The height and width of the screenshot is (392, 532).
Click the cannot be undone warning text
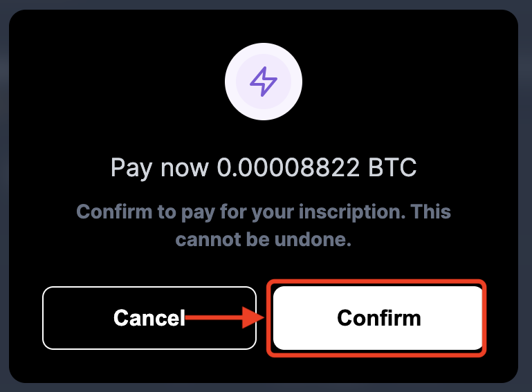264,240
